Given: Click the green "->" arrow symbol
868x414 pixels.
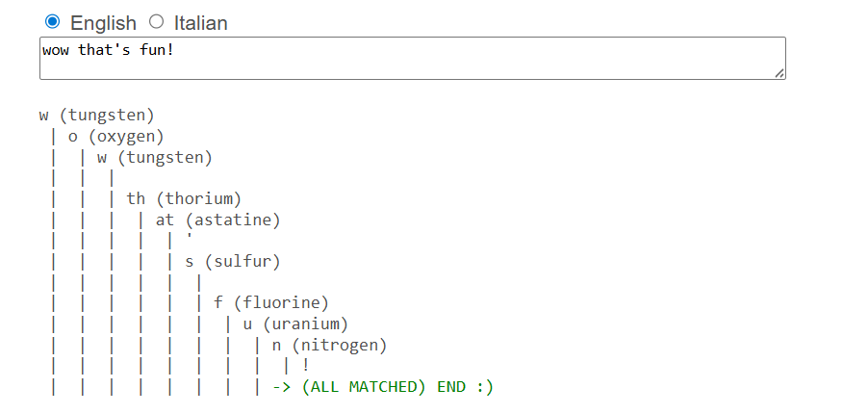Looking at the screenshot, I should pos(281,387).
